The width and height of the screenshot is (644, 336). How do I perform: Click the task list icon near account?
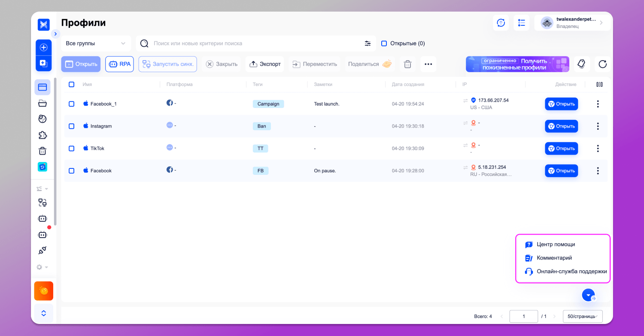pos(522,23)
